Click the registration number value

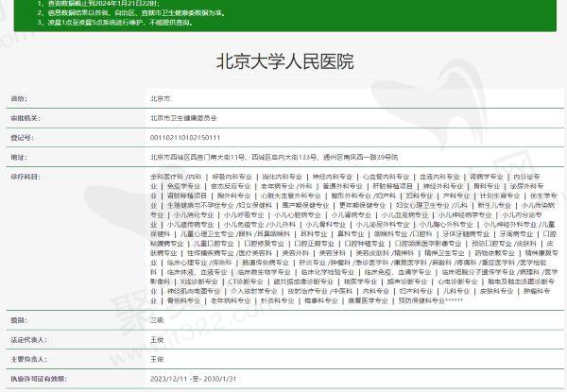pos(185,138)
